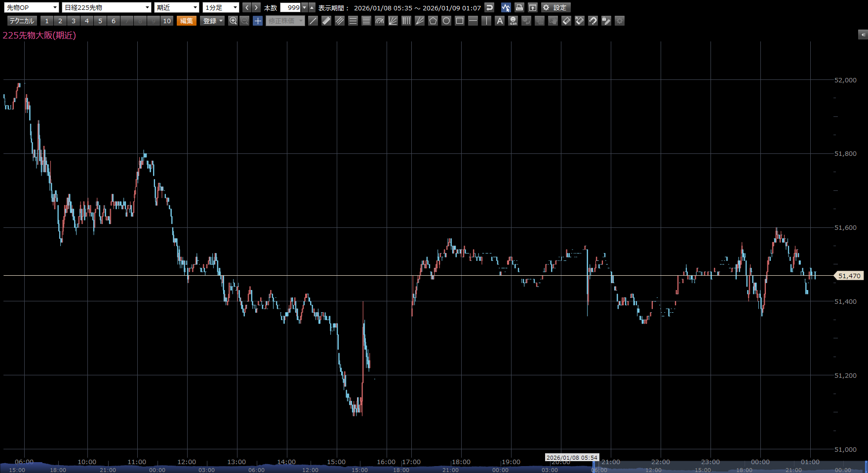Expand the 日経225先物 instrument dropdown
868x473 pixels.
click(106, 7)
